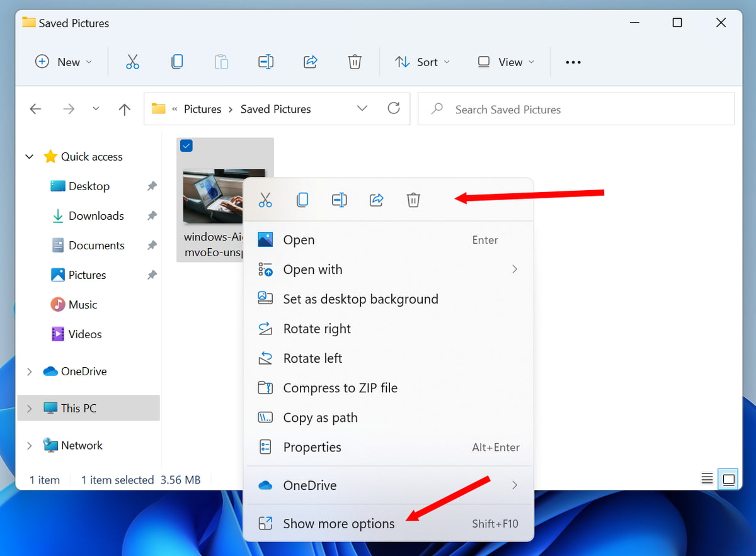This screenshot has width=756, height=556.
Task: Expand the This PC tree node
Action: 29,408
